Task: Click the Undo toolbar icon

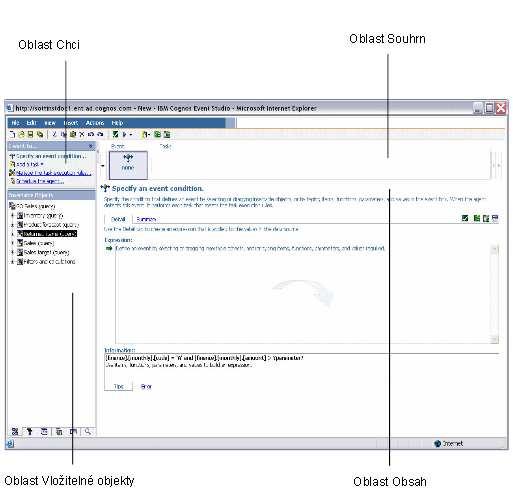Action: [x=91, y=134]
